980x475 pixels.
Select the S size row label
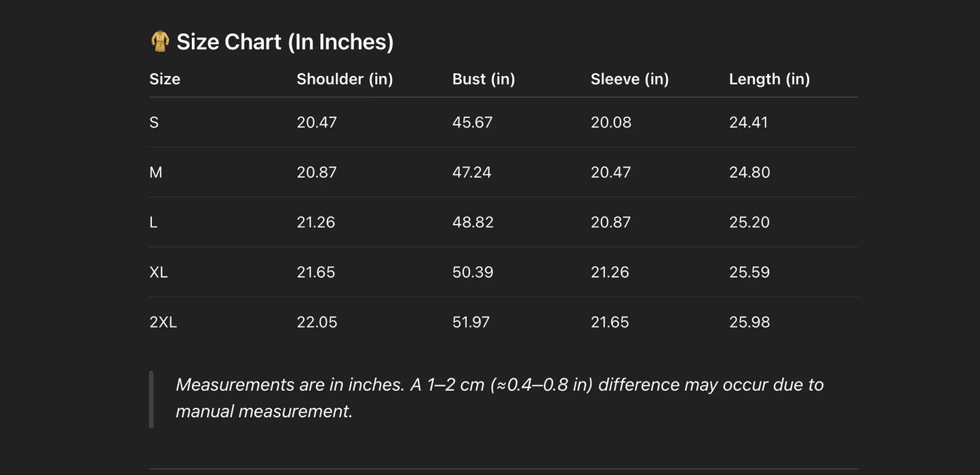tap(154, 123)
